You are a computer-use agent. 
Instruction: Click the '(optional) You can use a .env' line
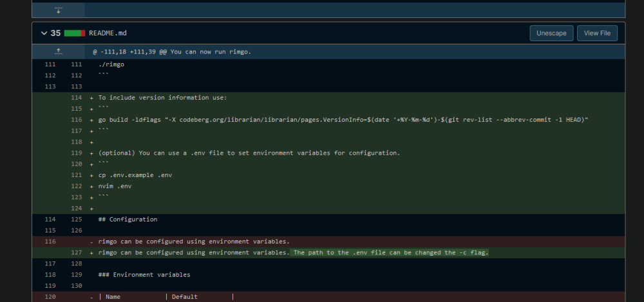coord(249,153)
